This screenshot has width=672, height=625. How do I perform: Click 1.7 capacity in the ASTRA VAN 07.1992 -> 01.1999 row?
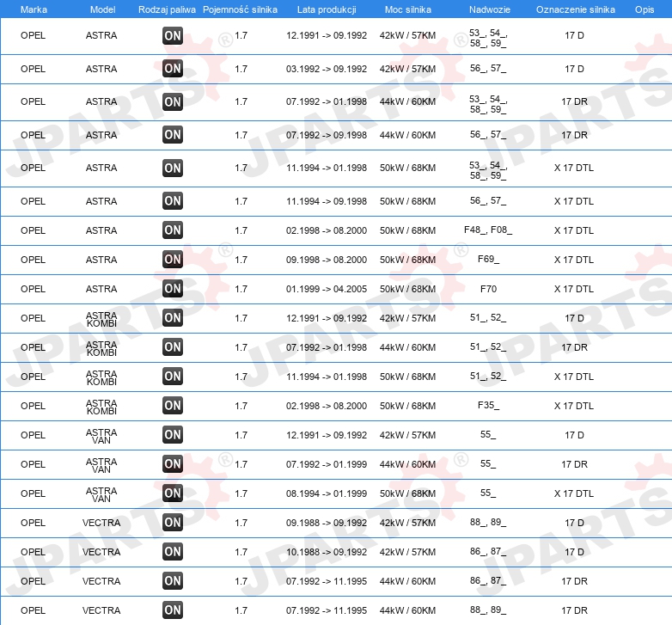click(x=241, y=464)
